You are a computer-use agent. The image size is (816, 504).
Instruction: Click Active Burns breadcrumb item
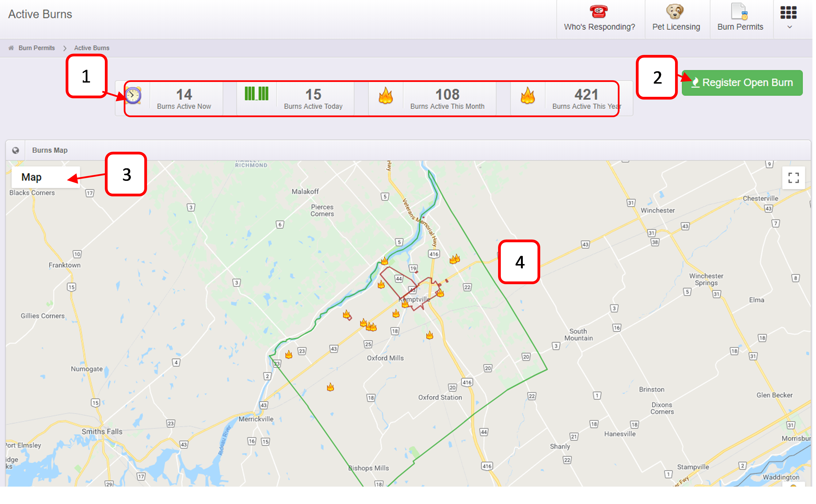coord(91,48)
